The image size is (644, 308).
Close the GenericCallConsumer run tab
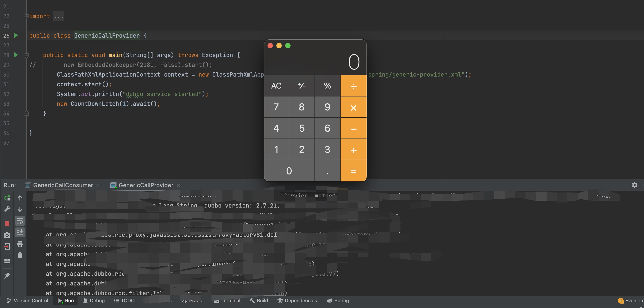click(x=98, y=185)
